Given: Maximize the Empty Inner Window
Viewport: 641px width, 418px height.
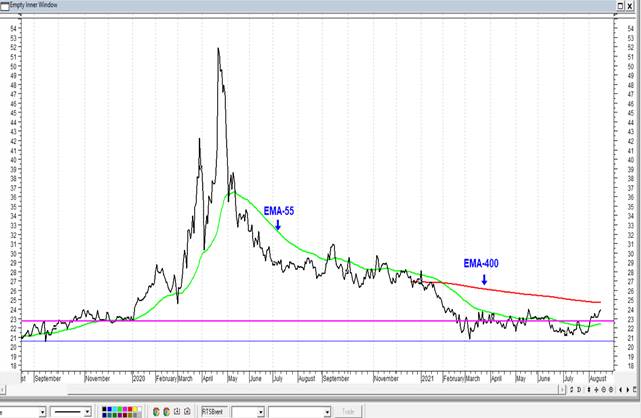Looking at the screenshot, I should [x=618, y=5].
